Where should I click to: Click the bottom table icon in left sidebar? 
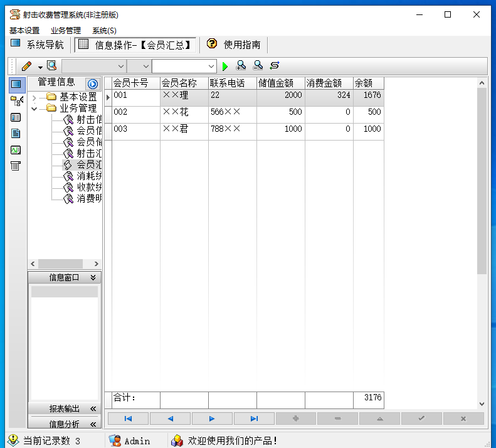click(16, 166)
